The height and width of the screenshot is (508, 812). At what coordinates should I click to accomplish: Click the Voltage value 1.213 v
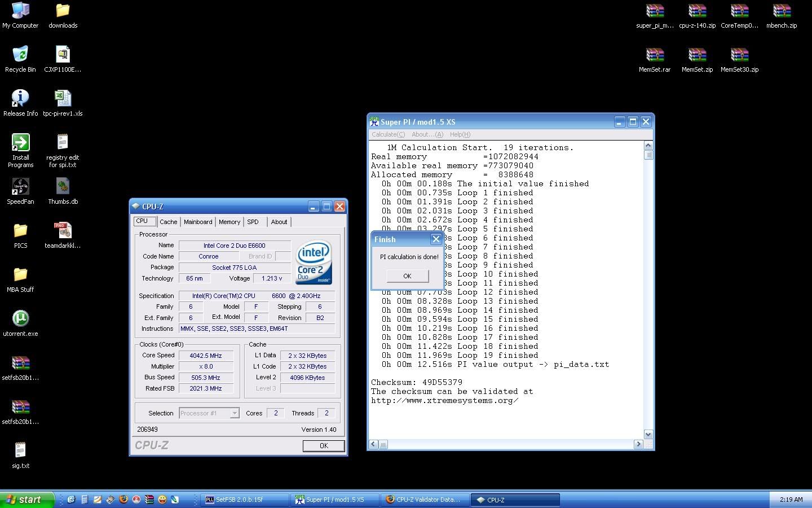272,278
